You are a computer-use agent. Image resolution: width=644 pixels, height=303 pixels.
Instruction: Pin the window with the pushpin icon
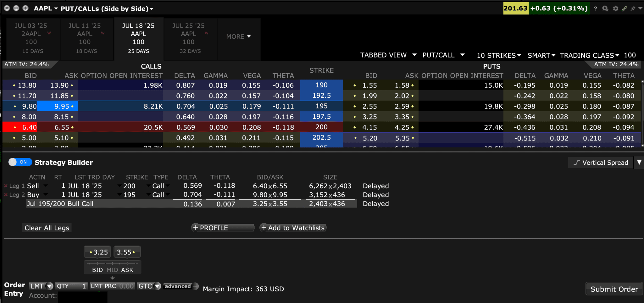click(633, 8)
